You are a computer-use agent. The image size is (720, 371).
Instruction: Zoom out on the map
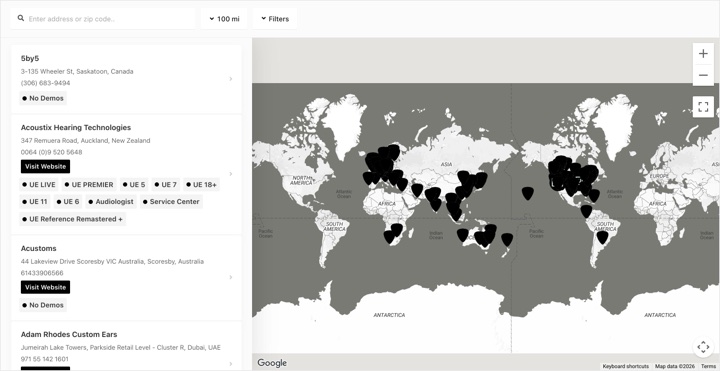pos(703,75)
